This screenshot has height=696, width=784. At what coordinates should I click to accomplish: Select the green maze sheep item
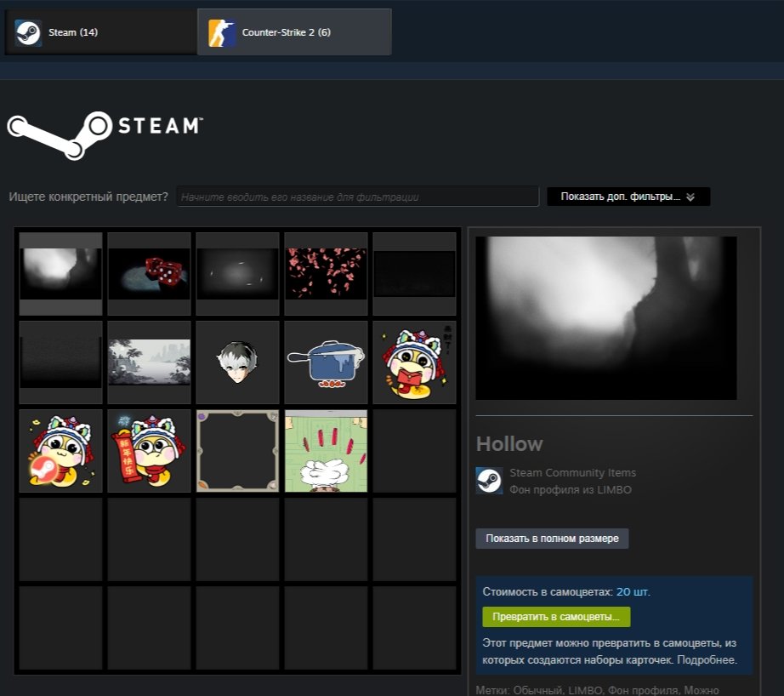click(326, 451)
